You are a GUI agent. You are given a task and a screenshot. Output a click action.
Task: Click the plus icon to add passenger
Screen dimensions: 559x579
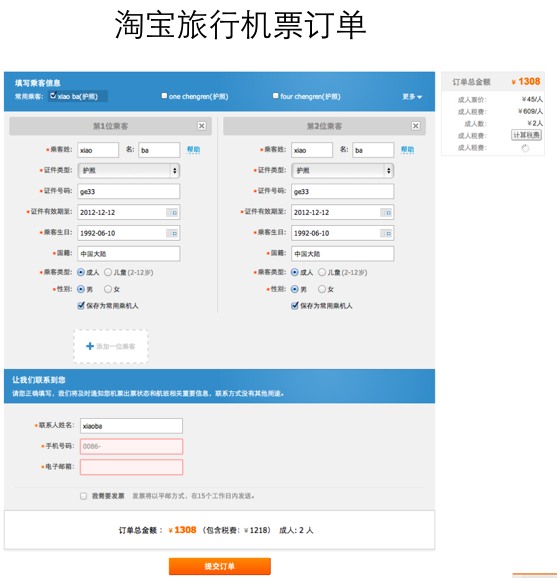pos(90,346)
